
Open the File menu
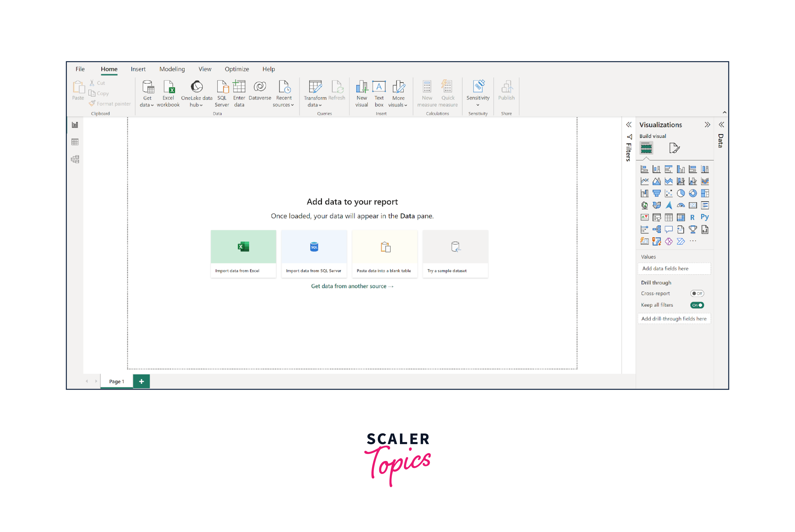point(80,69)
